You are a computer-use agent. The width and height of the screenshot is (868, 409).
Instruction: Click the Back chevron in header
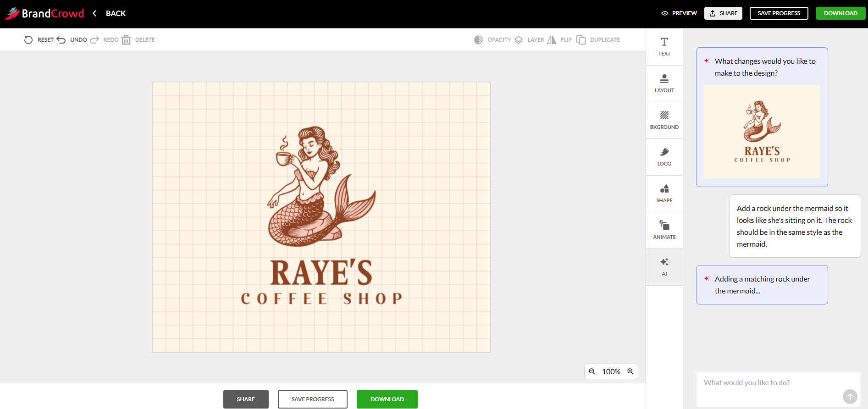(x=95, y=13)
